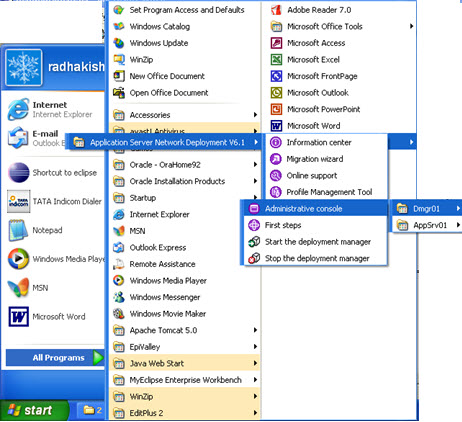Expand EditPlus 2 submenu
The image size is (462, 422).
pos(185,413)
